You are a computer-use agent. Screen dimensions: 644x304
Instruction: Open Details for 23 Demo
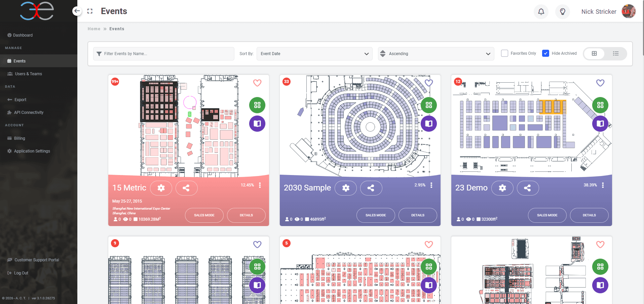[589, 215]
